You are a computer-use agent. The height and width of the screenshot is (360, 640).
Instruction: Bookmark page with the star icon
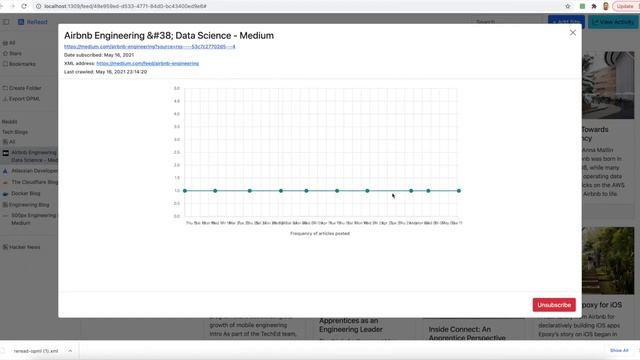point(568,6)
